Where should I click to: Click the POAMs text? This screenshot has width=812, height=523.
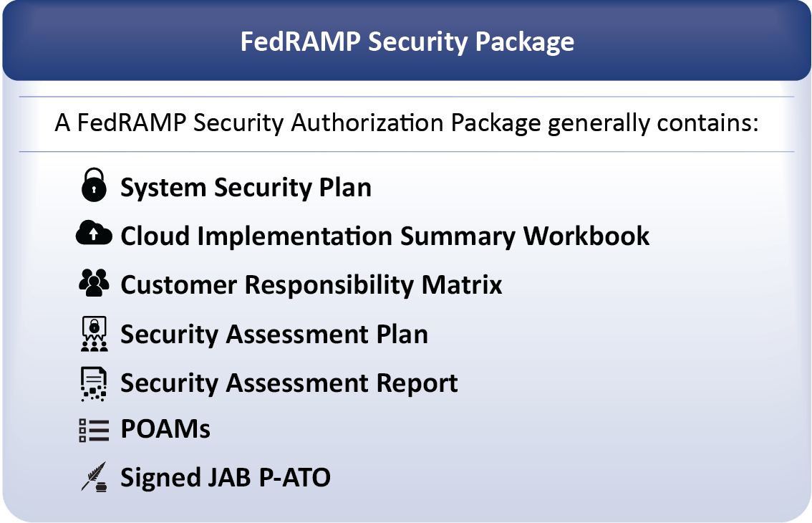(x=165, y=429)
